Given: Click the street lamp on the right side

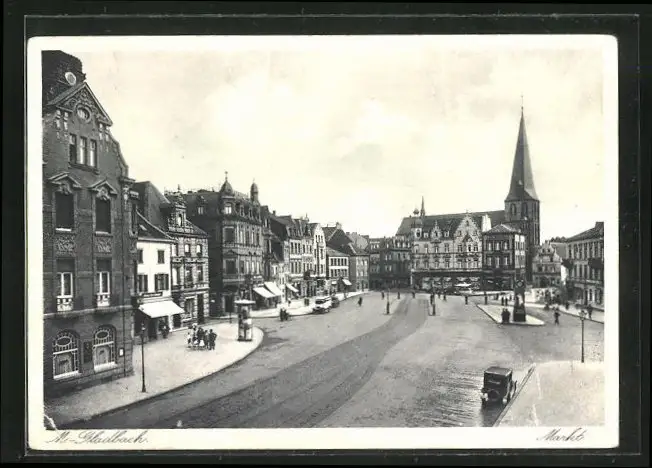Looking at the screenshot, I should (x=582, y=335).
